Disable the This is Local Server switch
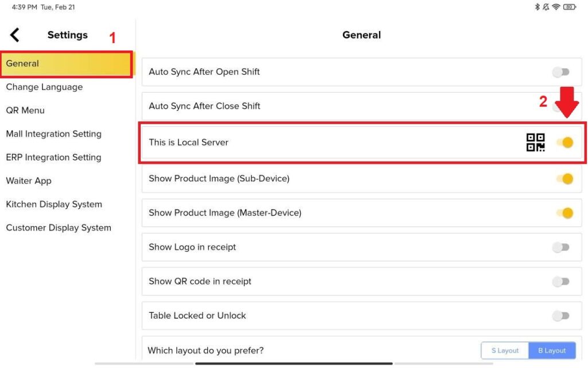This screenshot has width=588, height=368. [x=565, y=143]
